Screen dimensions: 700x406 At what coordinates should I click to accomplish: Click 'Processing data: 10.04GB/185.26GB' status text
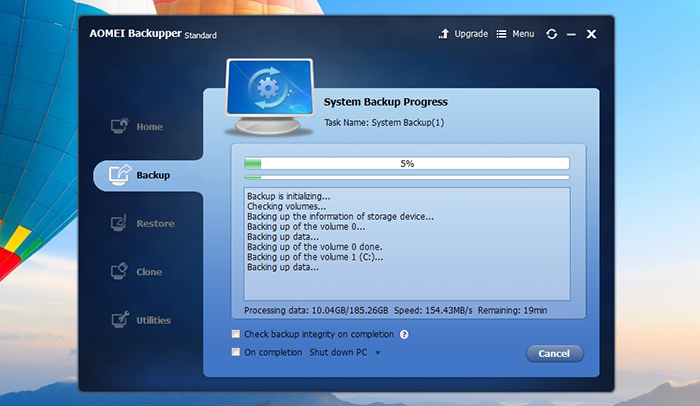point(316,310)
